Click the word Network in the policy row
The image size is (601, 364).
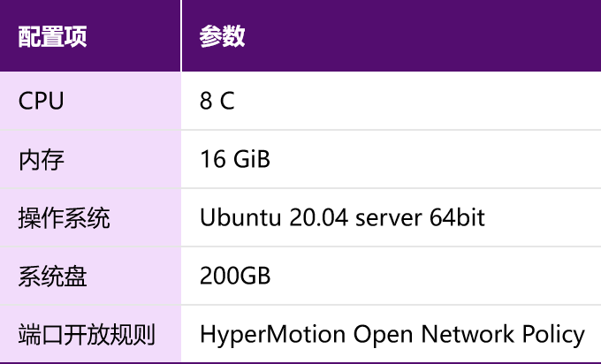tap(468, 334)
